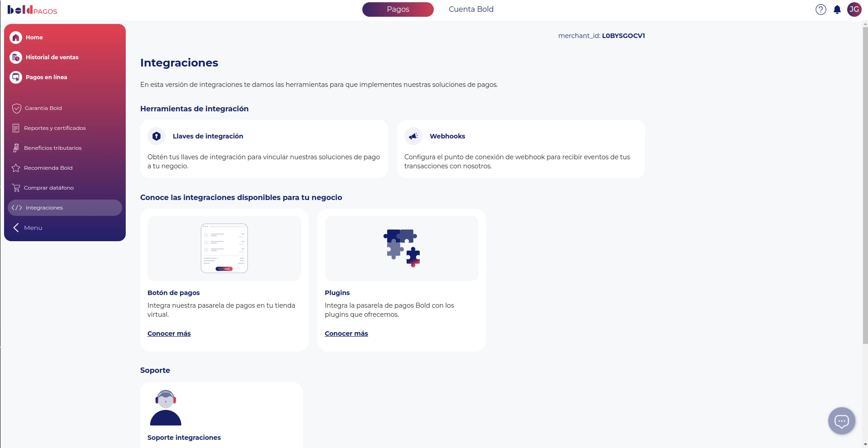Click the Historial de ventas icon
This screenshot has width=868, height=448.
(x=16, y=57)
